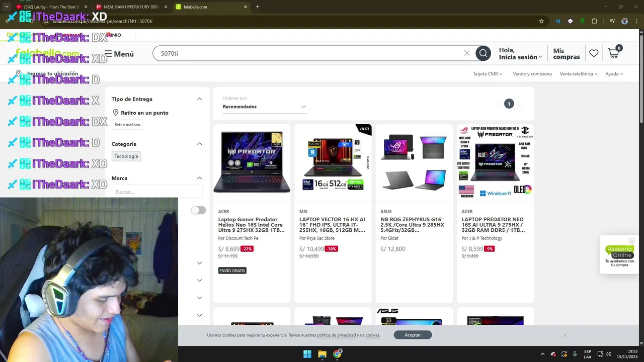
Task: Open the green download extension
Action: tap(582, 21)
